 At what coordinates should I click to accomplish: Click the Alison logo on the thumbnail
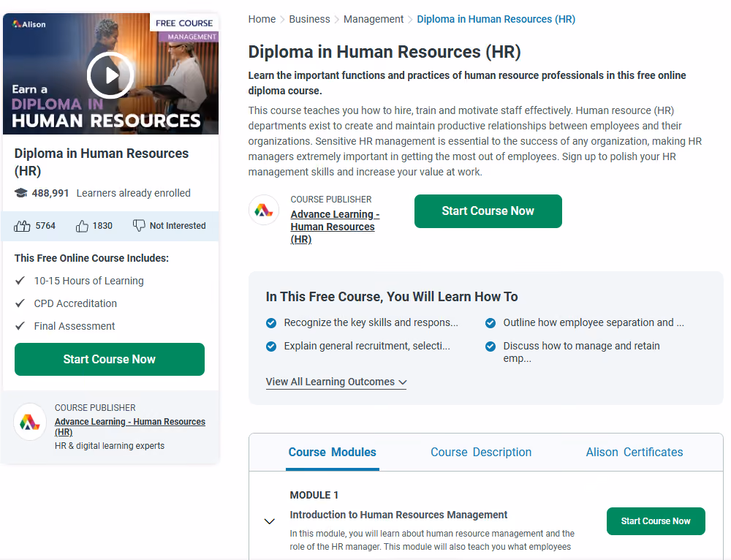tap(29, 24)
